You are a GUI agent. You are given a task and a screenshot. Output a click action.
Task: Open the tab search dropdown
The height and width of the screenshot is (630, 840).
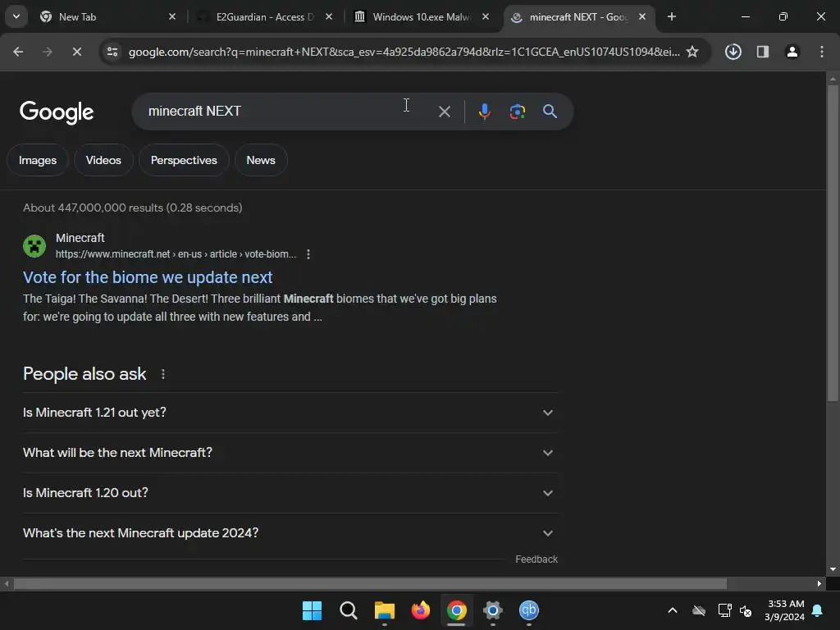[16, 16]
